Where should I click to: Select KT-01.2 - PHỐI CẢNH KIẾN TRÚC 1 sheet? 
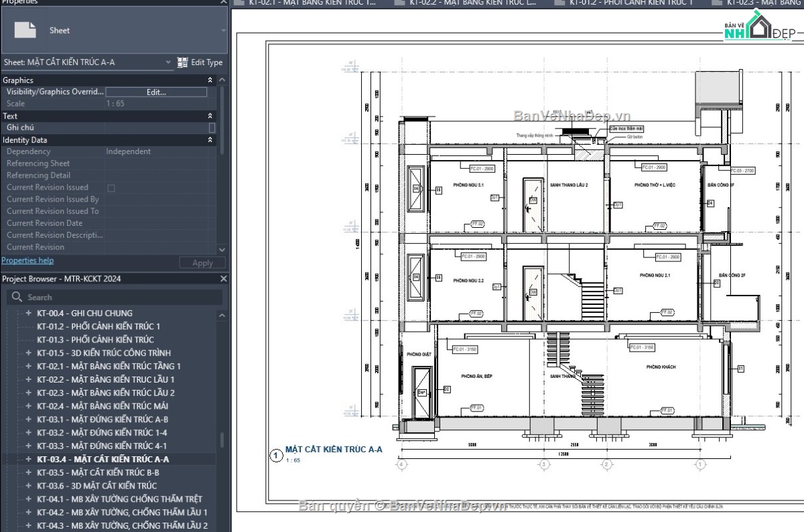(98, 326)
